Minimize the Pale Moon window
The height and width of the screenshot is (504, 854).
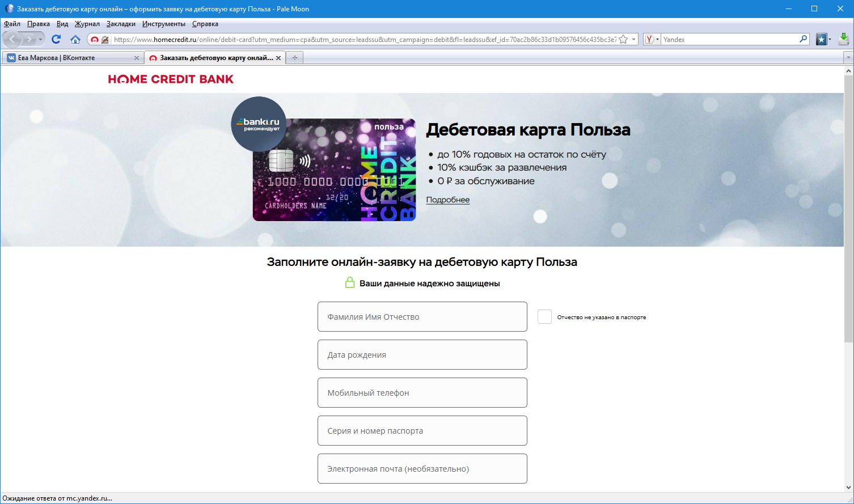click(x=788, y=9)
